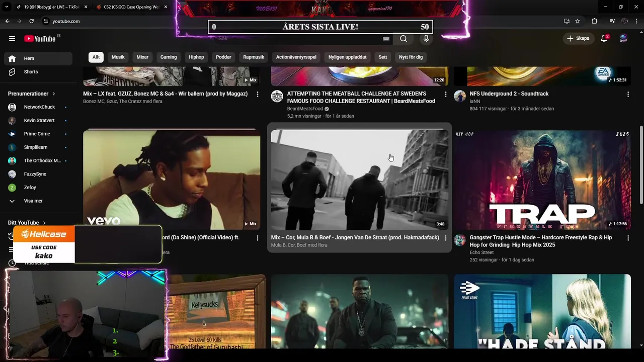The height and width of the screenshot is (362, 644).
Task: Start voice search with the microphone
Action: coord(426,39)
